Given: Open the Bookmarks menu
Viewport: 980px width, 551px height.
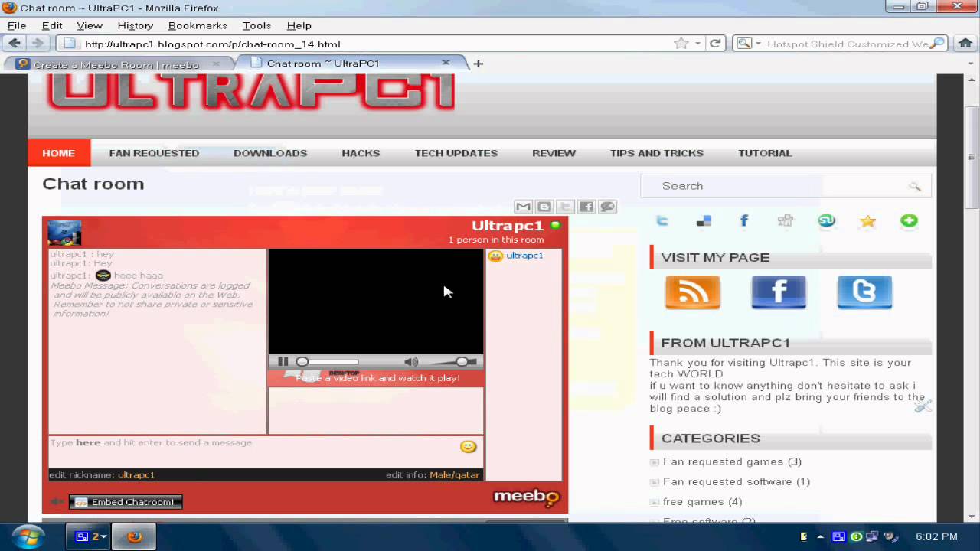Looking at the screenshot, I should (198, 25).
